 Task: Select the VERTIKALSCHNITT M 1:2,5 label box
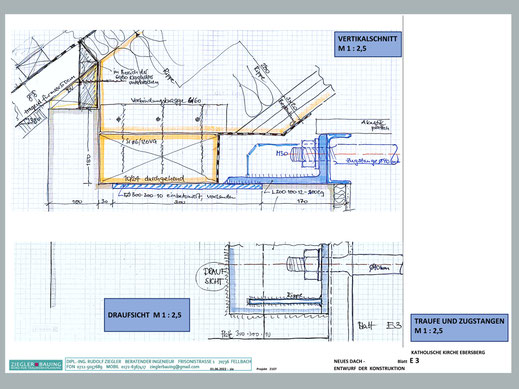tap(368, 44)
